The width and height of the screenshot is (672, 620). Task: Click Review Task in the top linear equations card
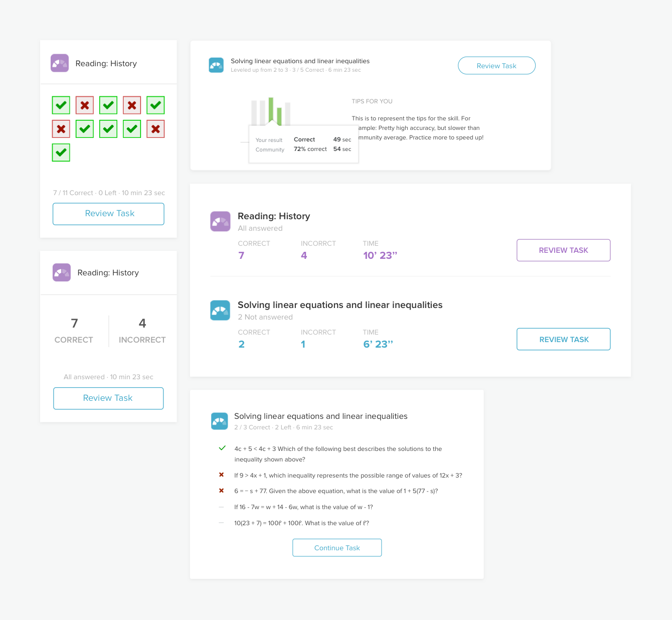pos(496,66)
